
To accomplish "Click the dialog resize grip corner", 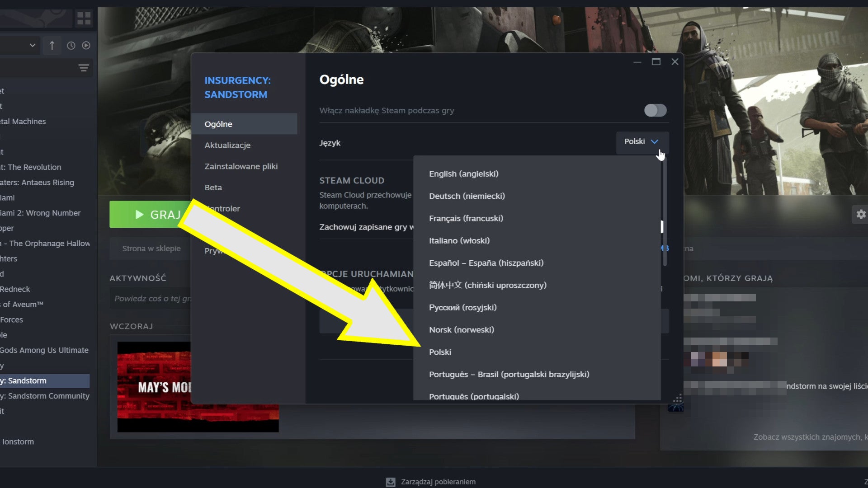I will pos(678,399).
